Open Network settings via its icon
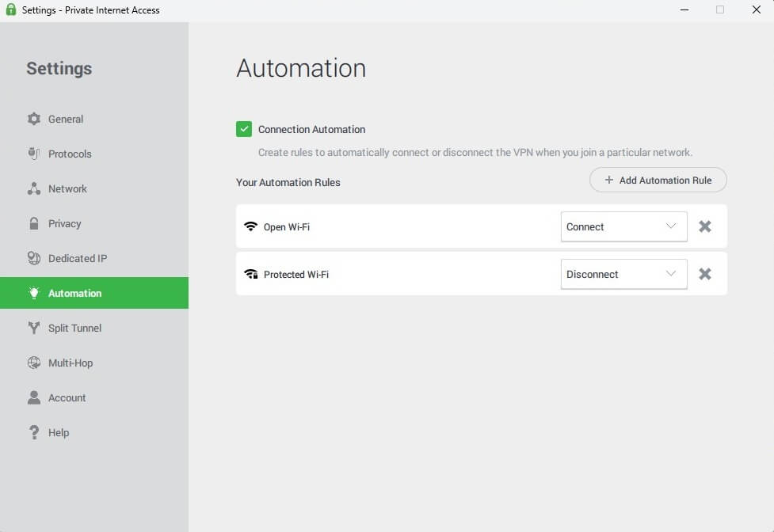The image size is (774, 532). click(34, 188)
